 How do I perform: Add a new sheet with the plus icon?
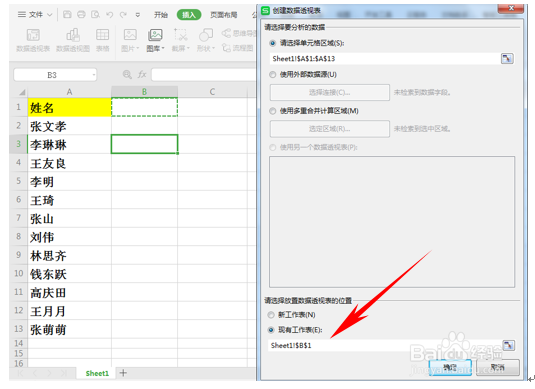point(124,373)
